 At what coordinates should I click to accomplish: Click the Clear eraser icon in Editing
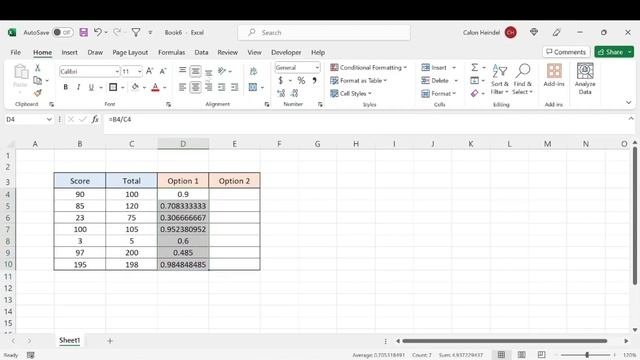click(x=474, y=93)
